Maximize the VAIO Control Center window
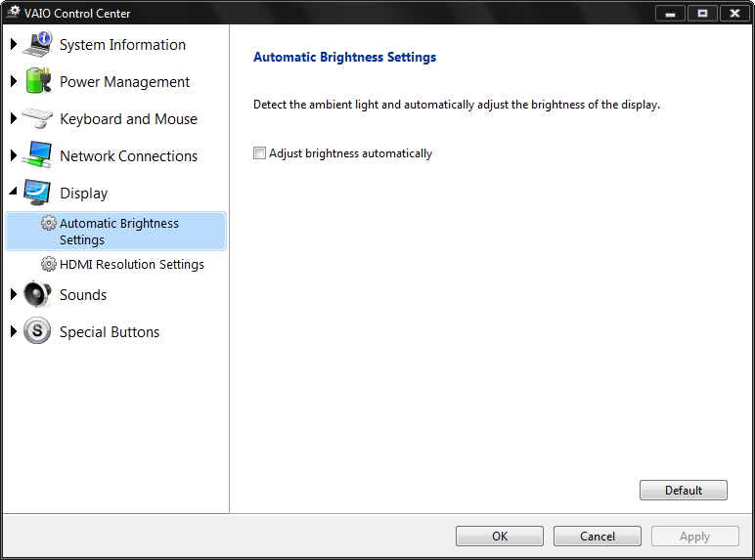The height and width of the screenshot is (560, 755). (702, 13)
